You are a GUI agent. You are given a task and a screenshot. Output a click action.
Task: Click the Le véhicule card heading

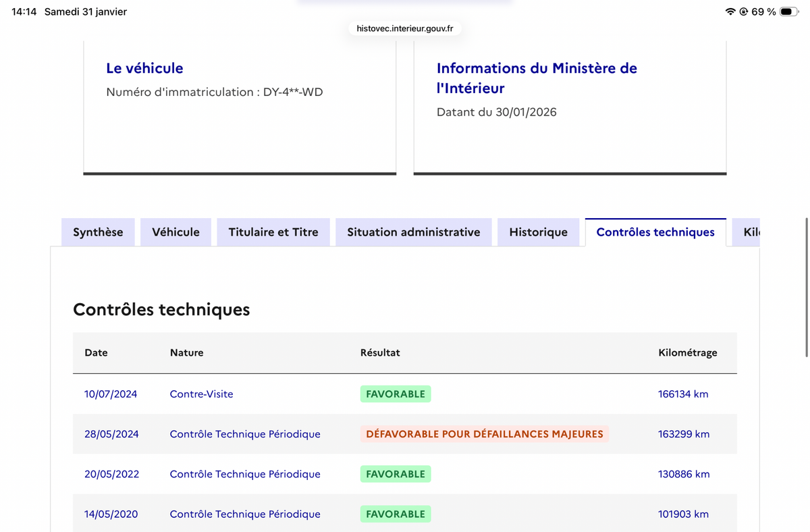(x=144, y=68)
